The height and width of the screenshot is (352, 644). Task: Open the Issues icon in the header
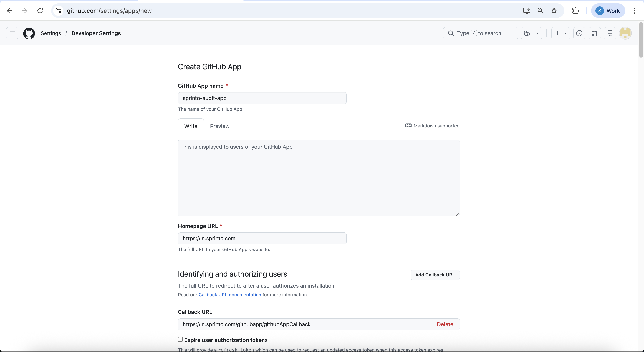coord(579,33)
